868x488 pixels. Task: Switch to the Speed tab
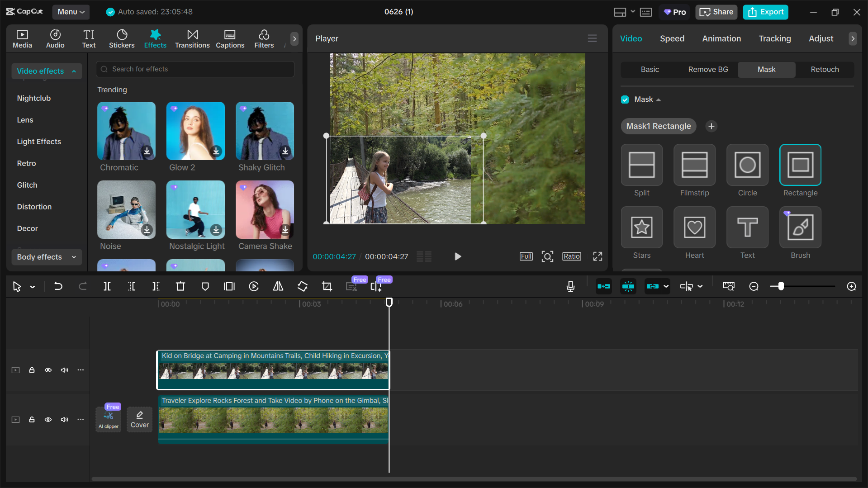point(672,38)
